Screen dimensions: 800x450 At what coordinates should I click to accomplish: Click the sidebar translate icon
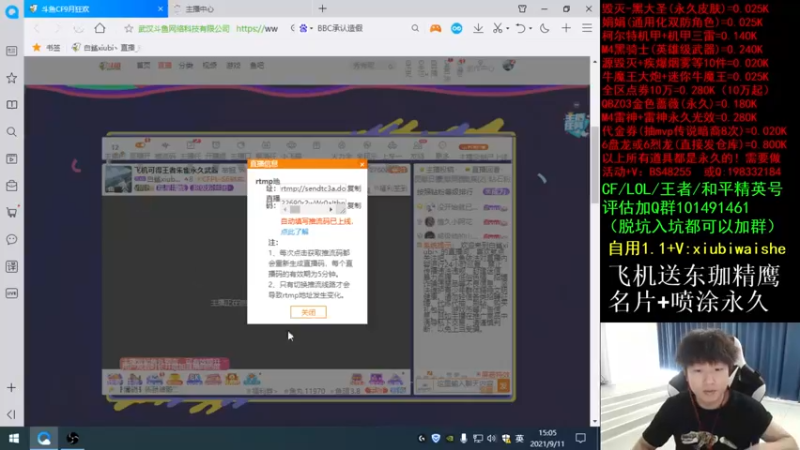tap(11, 266)
